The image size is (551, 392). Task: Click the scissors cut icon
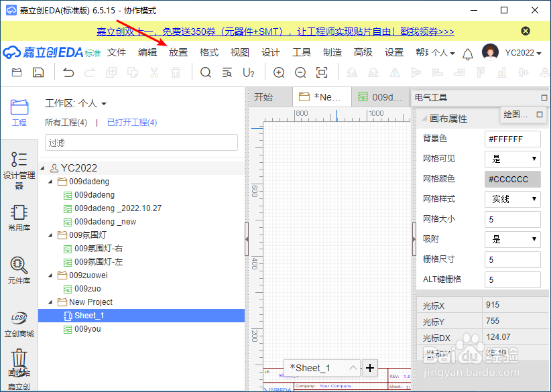pos(154,73)
